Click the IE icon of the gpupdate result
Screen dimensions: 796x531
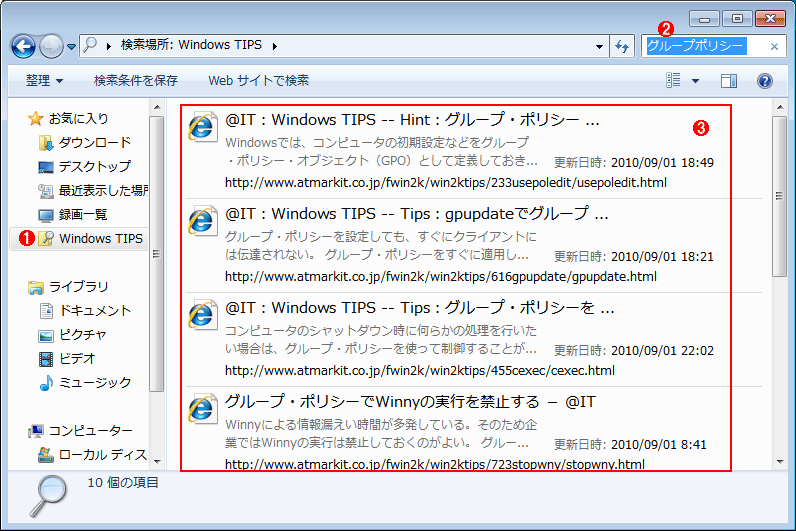(202, 221)
